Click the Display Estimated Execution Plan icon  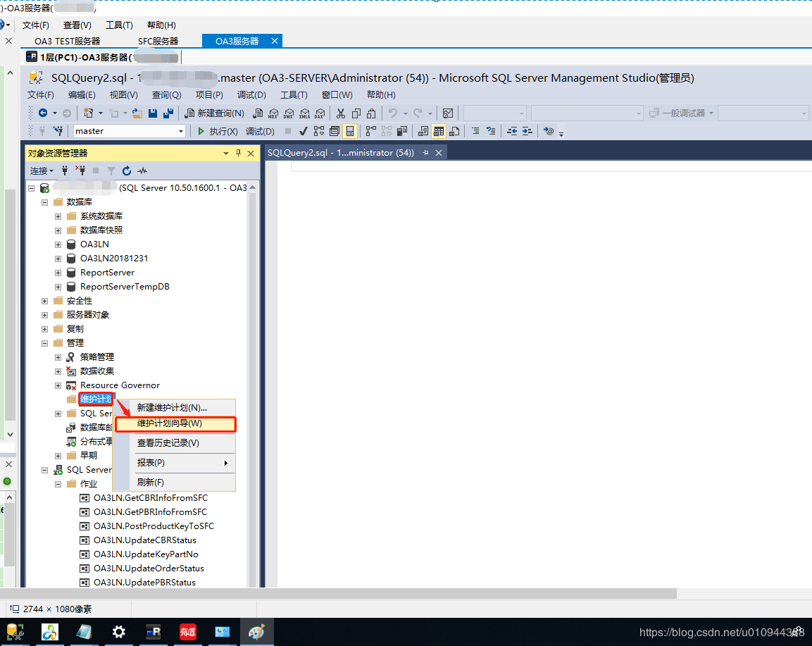point(370,131)
